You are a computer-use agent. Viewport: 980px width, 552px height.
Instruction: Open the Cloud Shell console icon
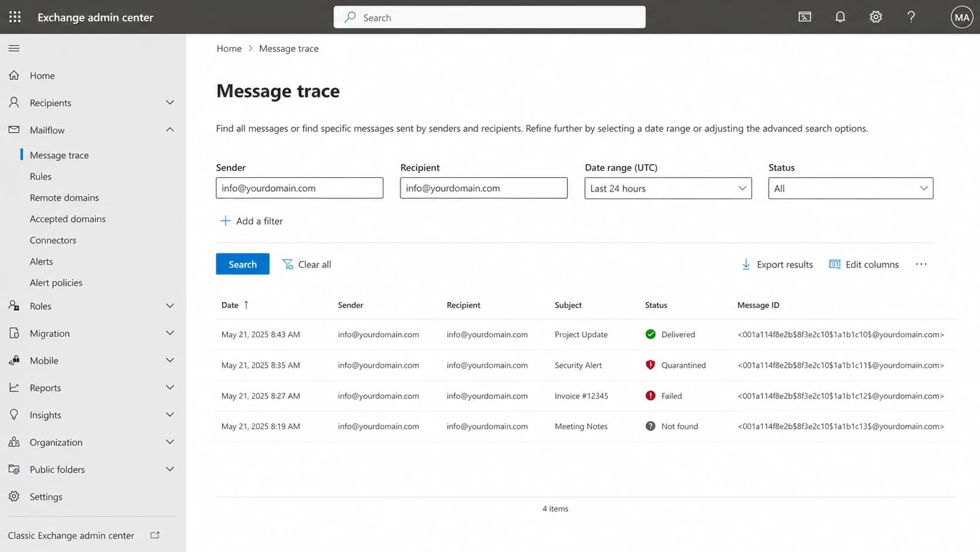coord(805,17)
